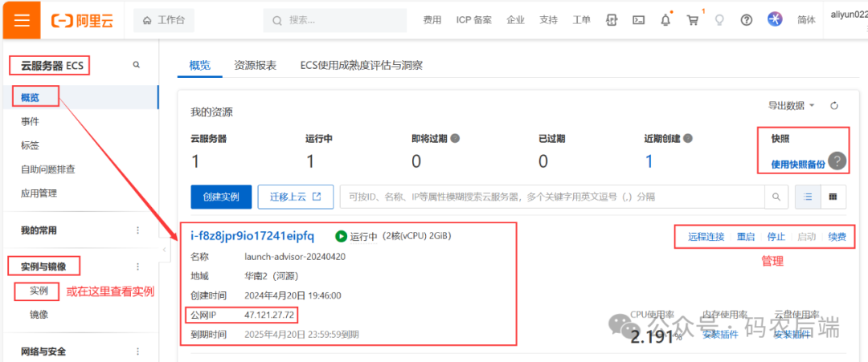Click the gray floating help button

pos(837,161)
